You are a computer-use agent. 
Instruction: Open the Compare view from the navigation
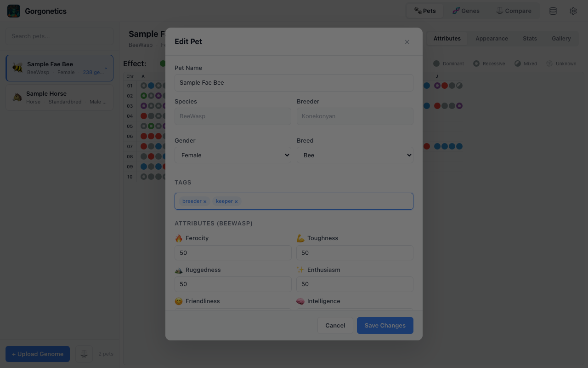(x=514, y=10)
